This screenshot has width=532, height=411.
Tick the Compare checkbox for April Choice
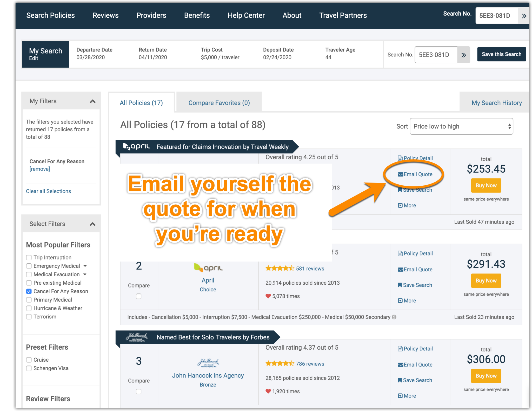coord(139,296)
